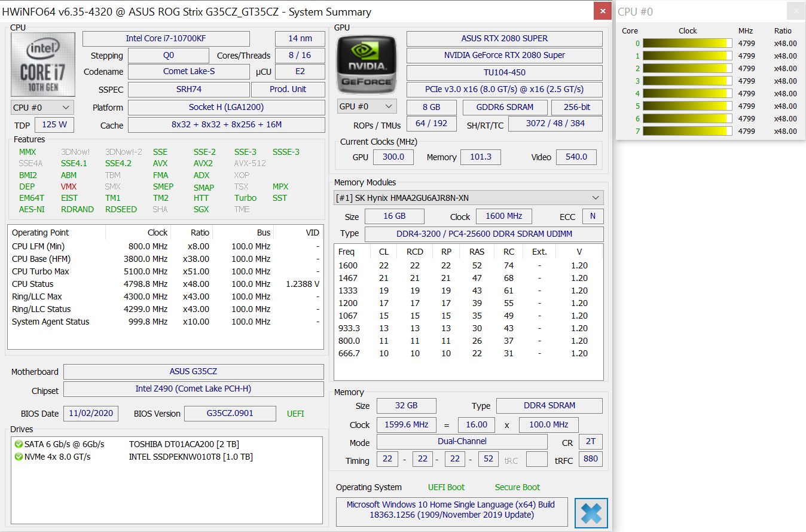806x532 pixels.
Task: Open the GPU #0 selector dropdown
Action: tap(367, 106)
